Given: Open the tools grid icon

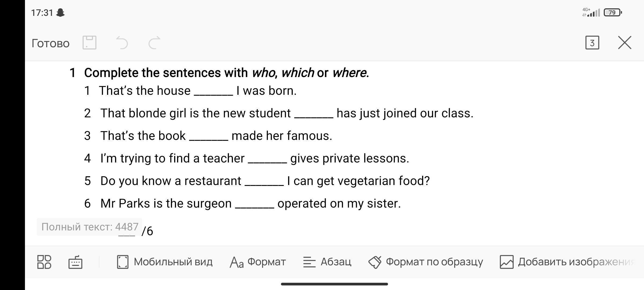Looking at the screenshot, I should pyautogui.click(x=44, y=262).
